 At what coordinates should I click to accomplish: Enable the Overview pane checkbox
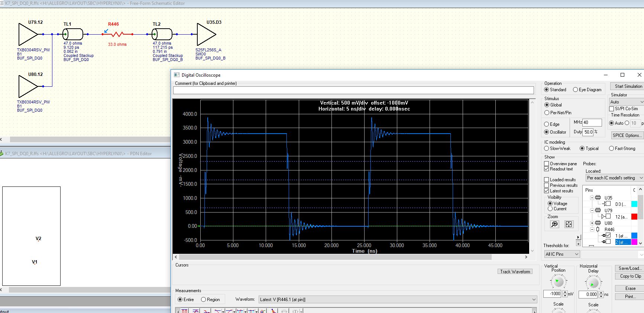547,164
